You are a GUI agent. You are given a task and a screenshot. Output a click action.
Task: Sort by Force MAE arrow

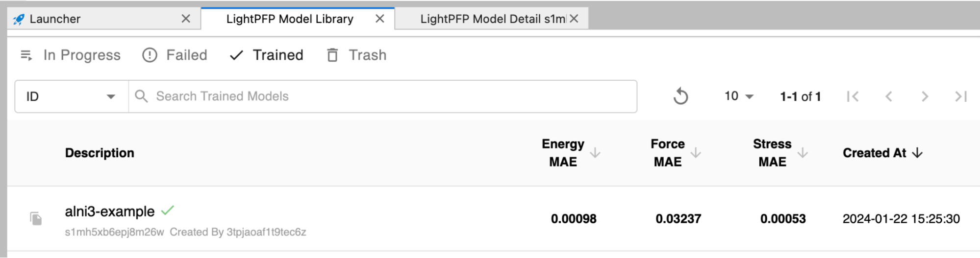pos(696,153)
